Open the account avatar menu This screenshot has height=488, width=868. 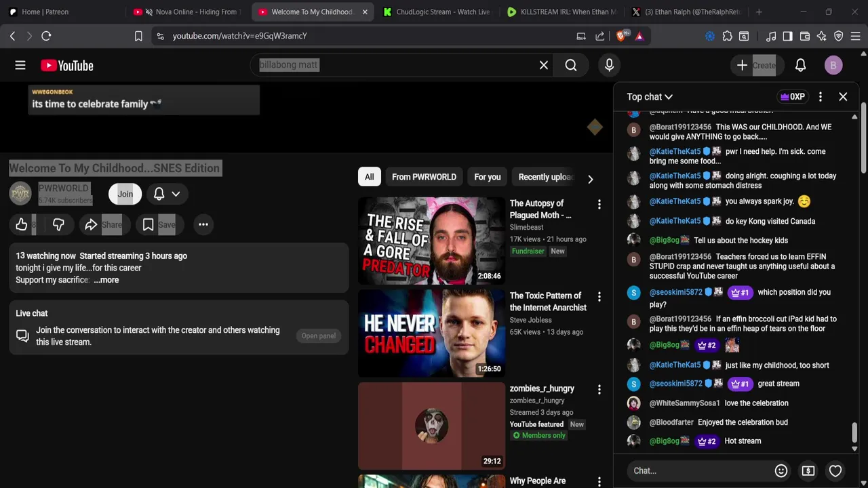833,65
